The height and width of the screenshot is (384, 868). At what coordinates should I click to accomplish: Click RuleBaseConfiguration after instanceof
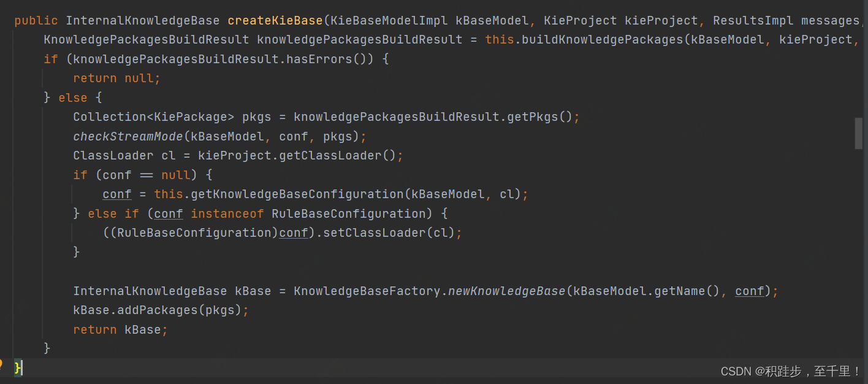point(349,214)
